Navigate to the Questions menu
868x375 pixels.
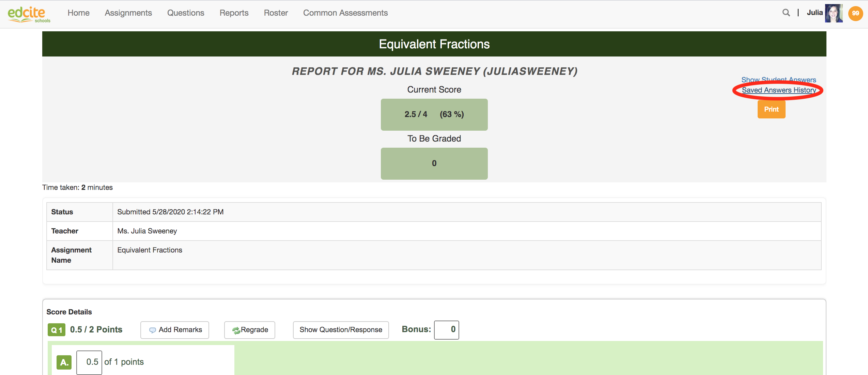(x=186, y=13)
